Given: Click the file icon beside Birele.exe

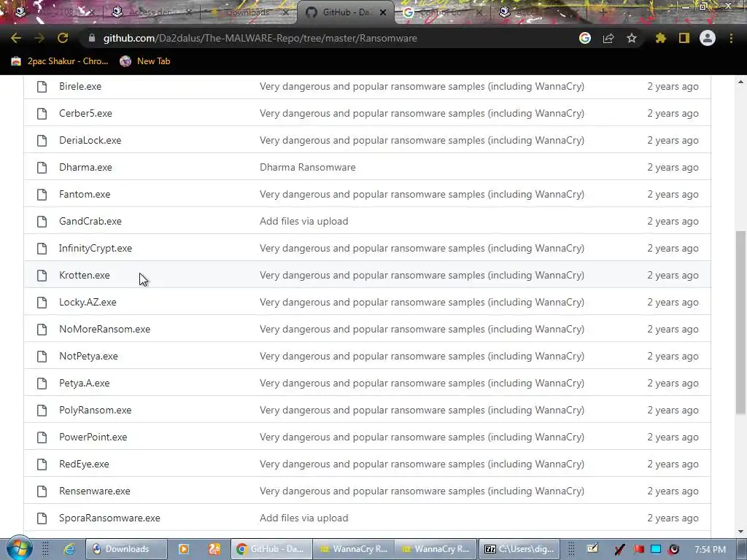Looking at the screenshot, I should pos(42,86).
